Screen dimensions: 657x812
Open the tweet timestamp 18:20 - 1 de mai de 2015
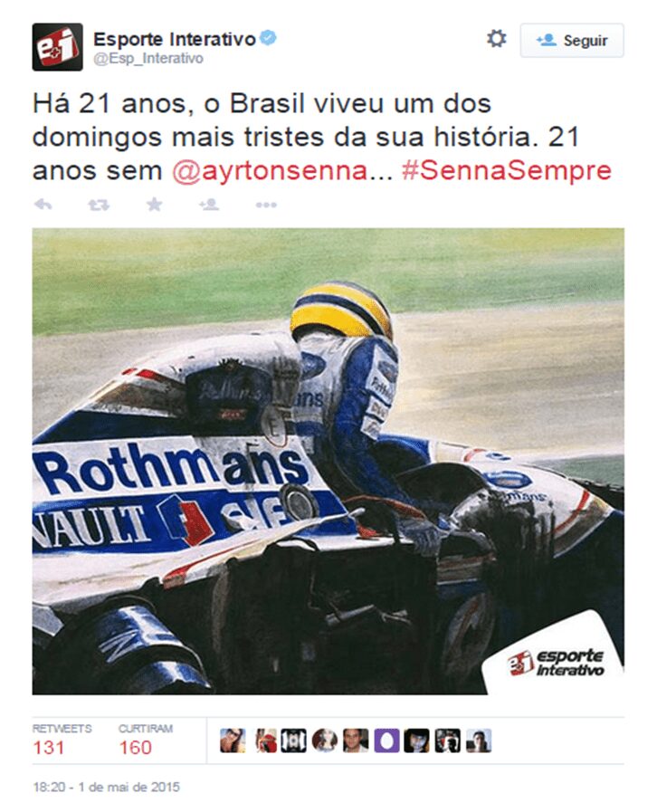coord(106,788)
